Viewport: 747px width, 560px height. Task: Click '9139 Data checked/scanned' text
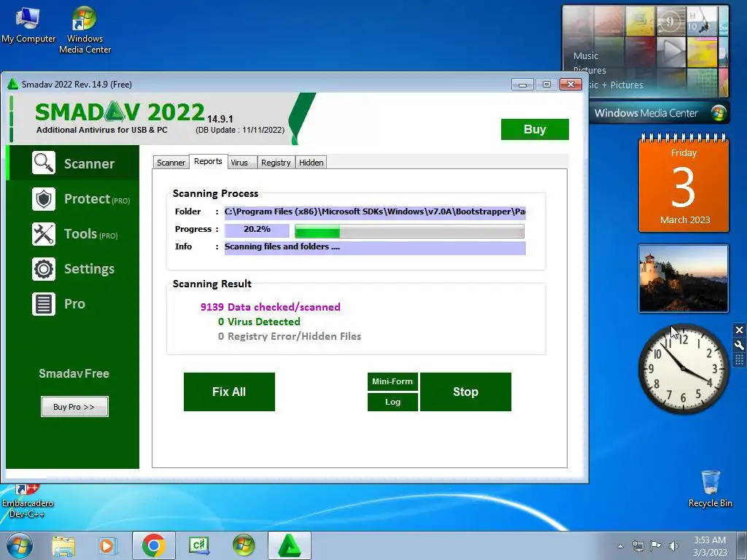click(270, 307)
